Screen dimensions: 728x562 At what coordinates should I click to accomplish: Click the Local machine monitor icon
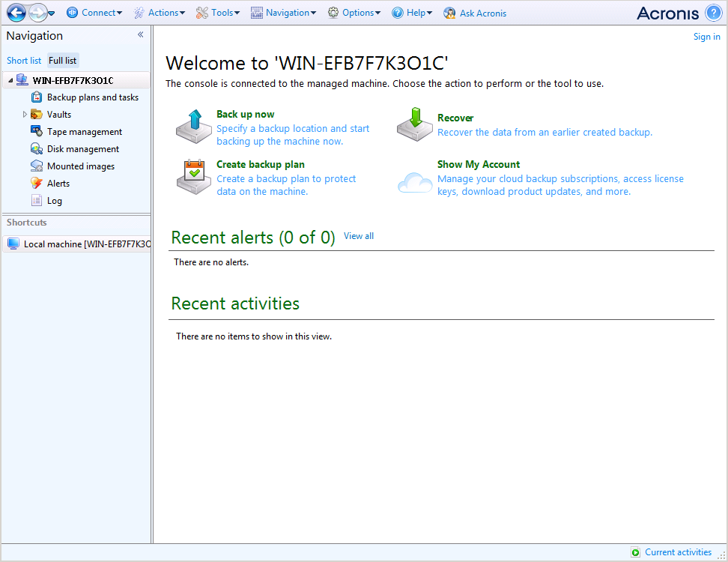tap(13, 244)
